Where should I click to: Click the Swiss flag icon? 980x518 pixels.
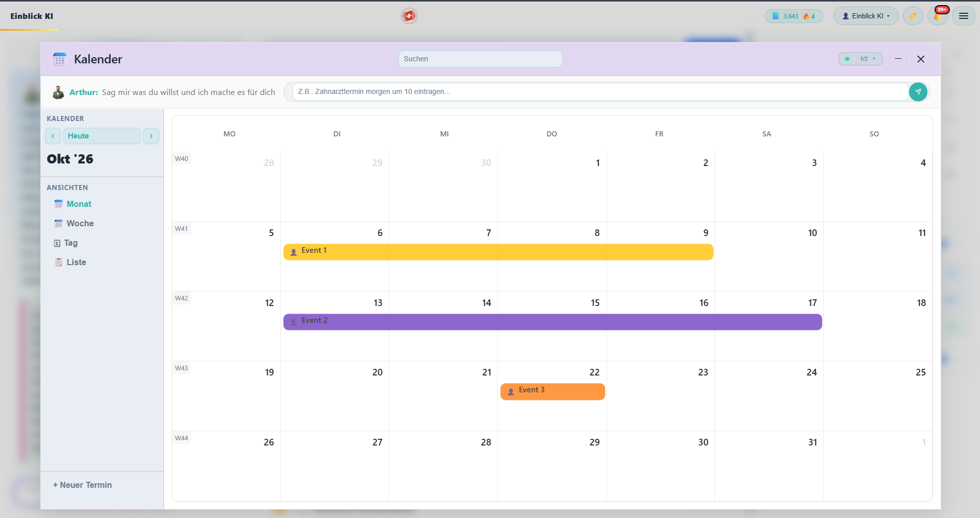tap(409, 16)
